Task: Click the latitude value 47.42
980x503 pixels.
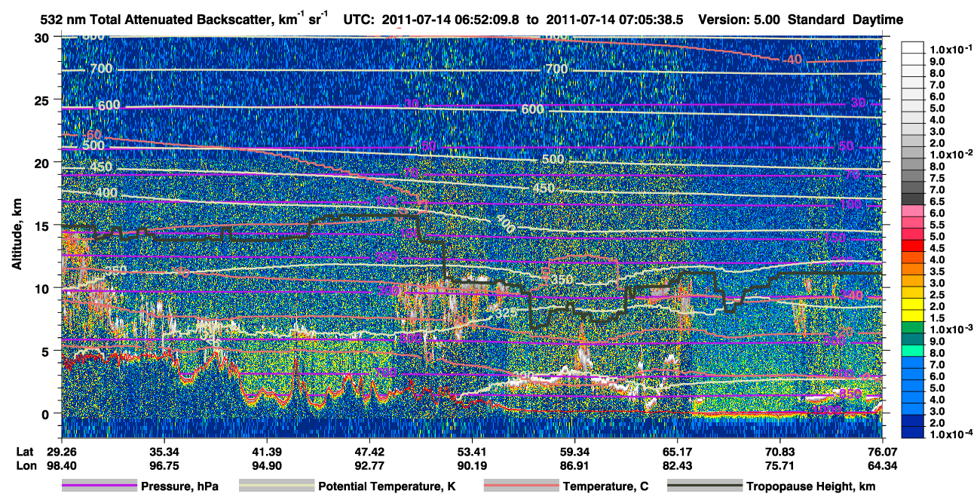Action: pyautogui.click(x=369, y=451)
